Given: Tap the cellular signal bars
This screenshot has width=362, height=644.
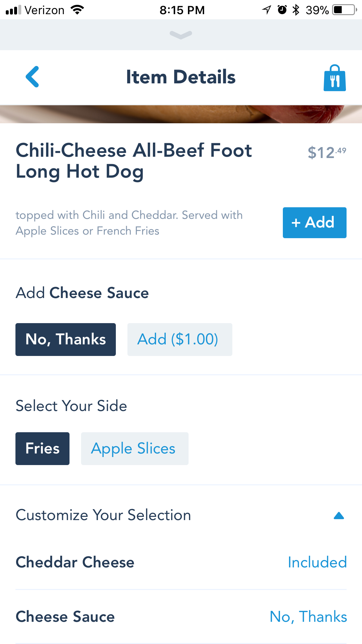Looking at the screenshot, I should coord(13,10).
